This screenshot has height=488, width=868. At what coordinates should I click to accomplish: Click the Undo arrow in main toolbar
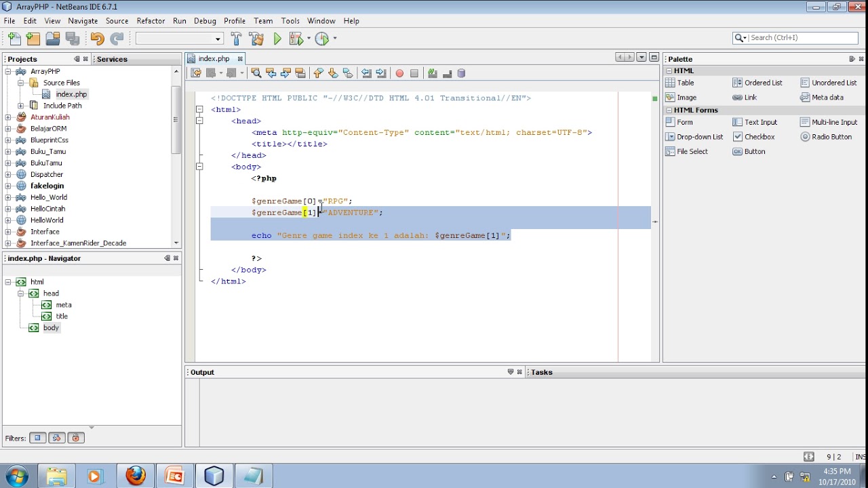coord(97,39)
